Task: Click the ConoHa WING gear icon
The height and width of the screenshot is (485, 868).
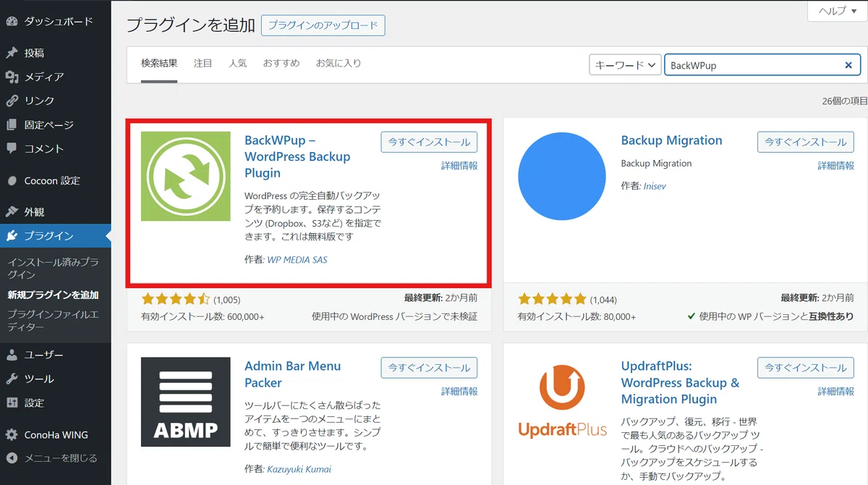Action: pos(12,435)
